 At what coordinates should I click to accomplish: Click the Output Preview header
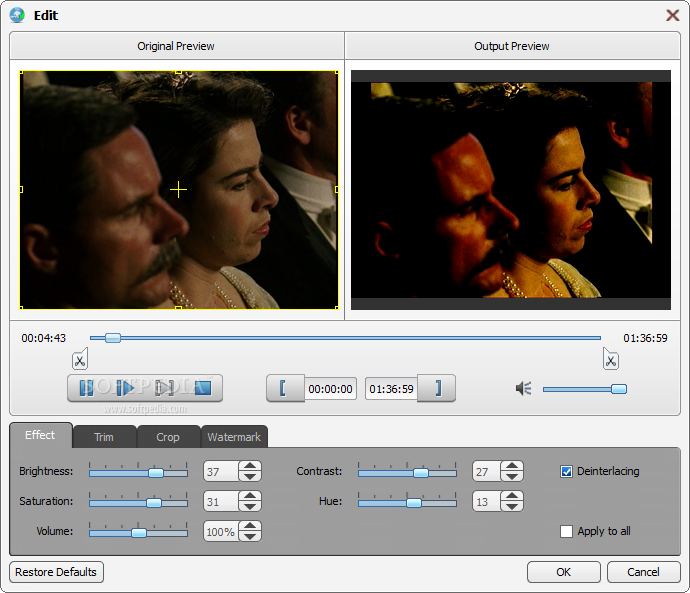click(x=512, y=46)
